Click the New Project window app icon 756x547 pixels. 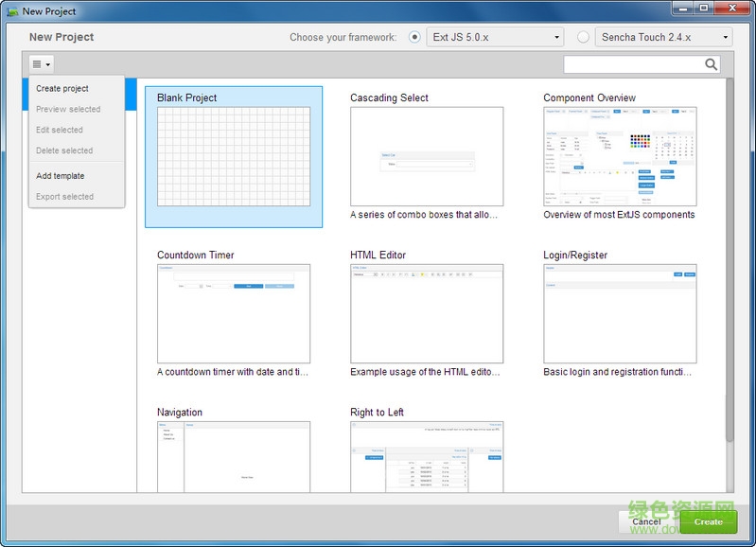coord(12,11)
